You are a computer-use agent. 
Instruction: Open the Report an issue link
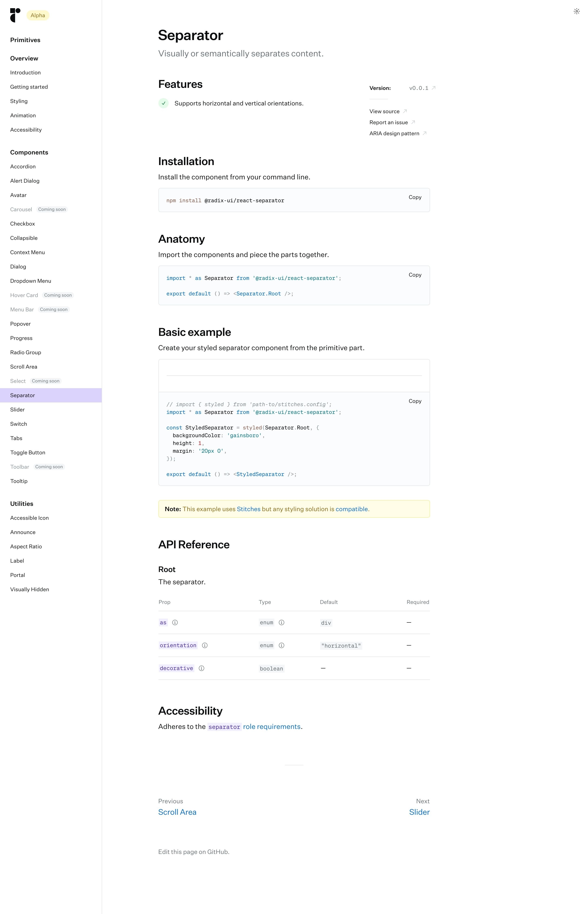point(388,122)
